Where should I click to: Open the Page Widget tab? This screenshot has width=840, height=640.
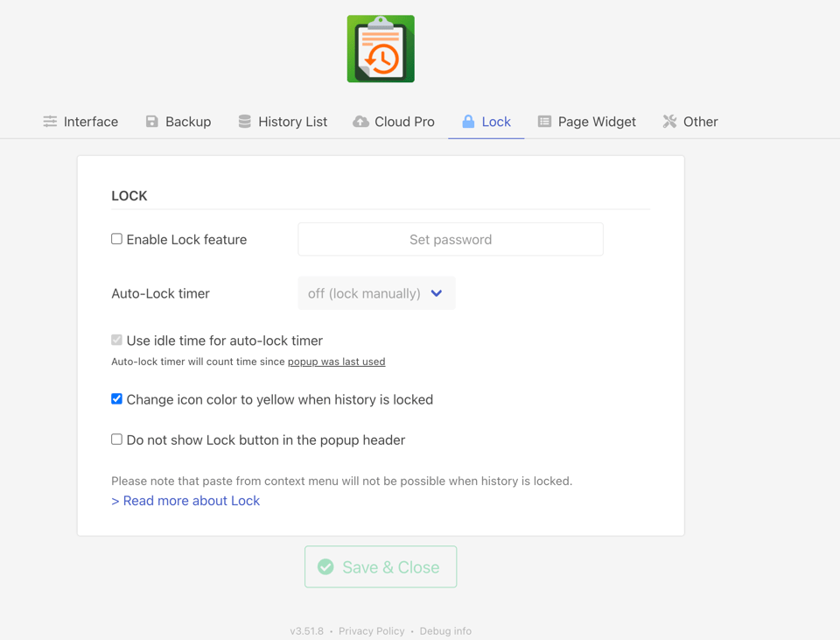click(587, 122)
